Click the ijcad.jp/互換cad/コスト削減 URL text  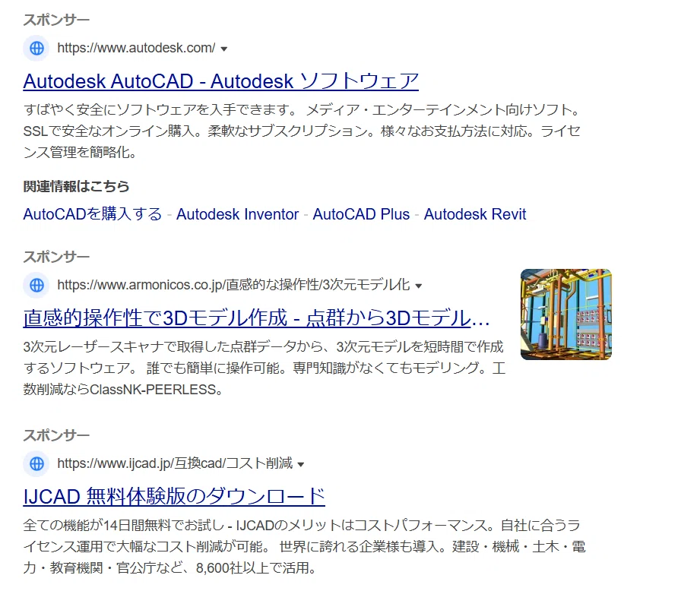point(175,463)
